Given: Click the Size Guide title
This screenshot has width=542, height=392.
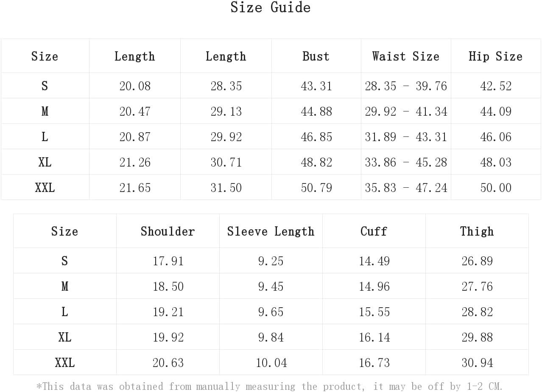Looking at the screenshot, I should point(271,8).
